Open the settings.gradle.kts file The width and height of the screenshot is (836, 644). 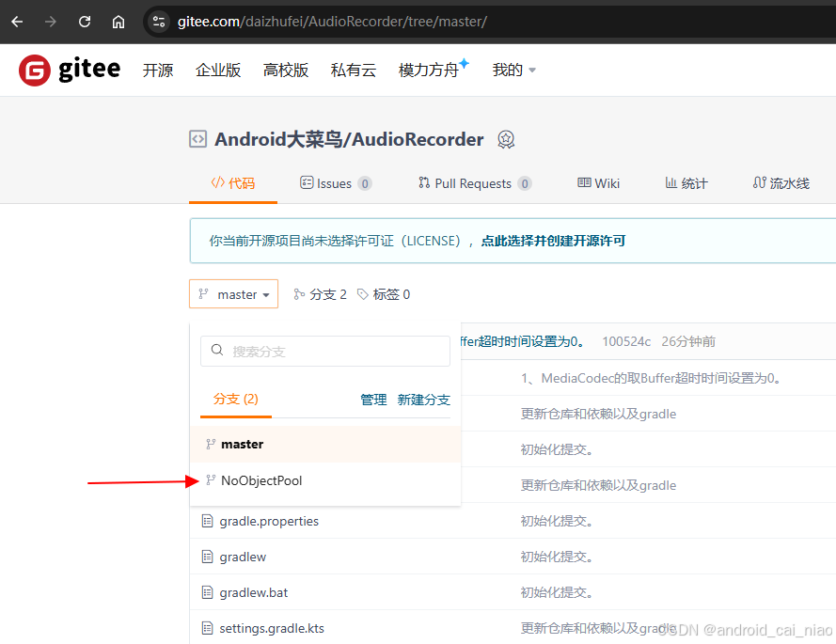coord(272,628)
